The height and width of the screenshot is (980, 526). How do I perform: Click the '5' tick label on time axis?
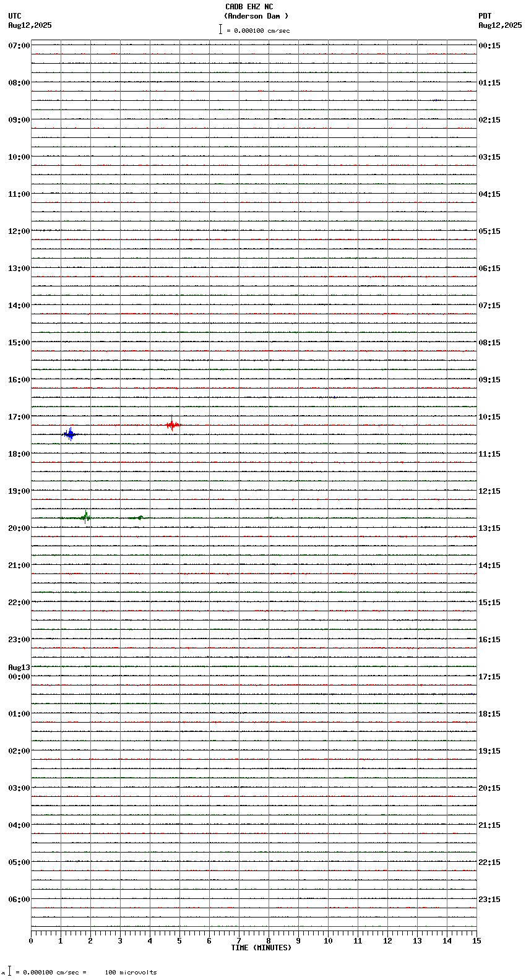pyautogui.click(x=179, y=941)
